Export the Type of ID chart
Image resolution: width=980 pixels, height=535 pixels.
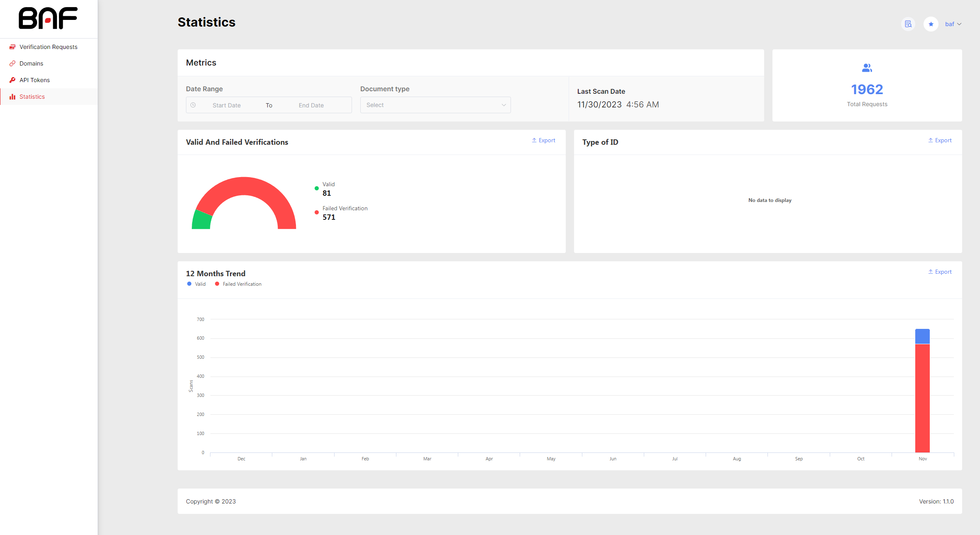coord(940,141)
